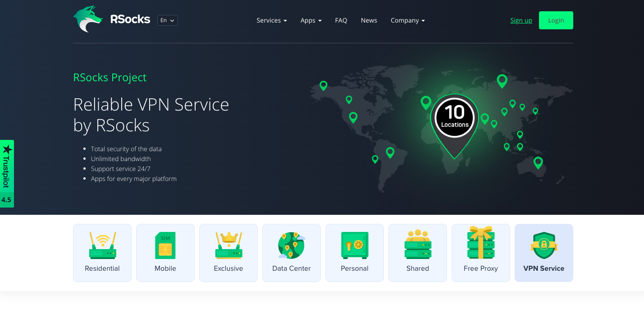Viewport: 644px width, 310px height.
Task: Click the Data Center label
Action: (x=292, y=268)
